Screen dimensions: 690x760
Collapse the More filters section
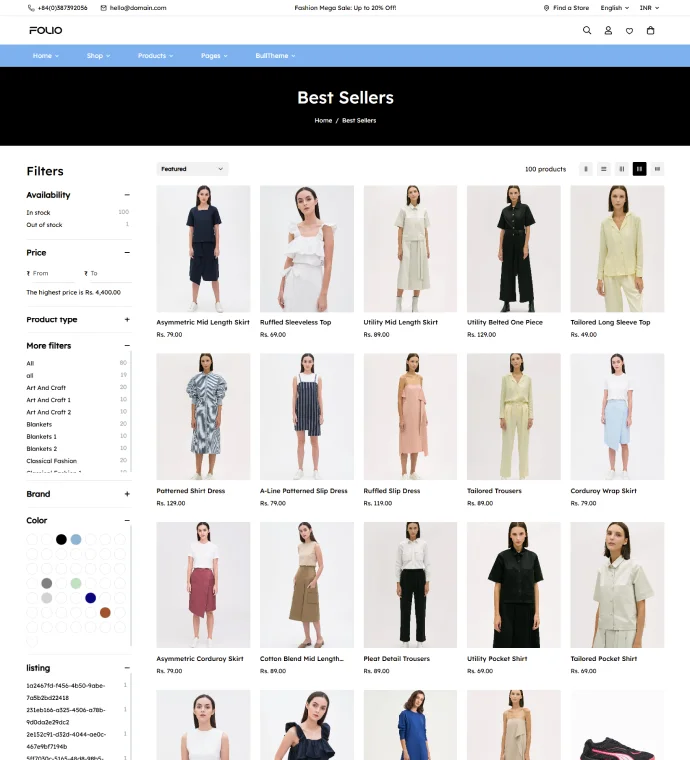(x=127, y=346)
